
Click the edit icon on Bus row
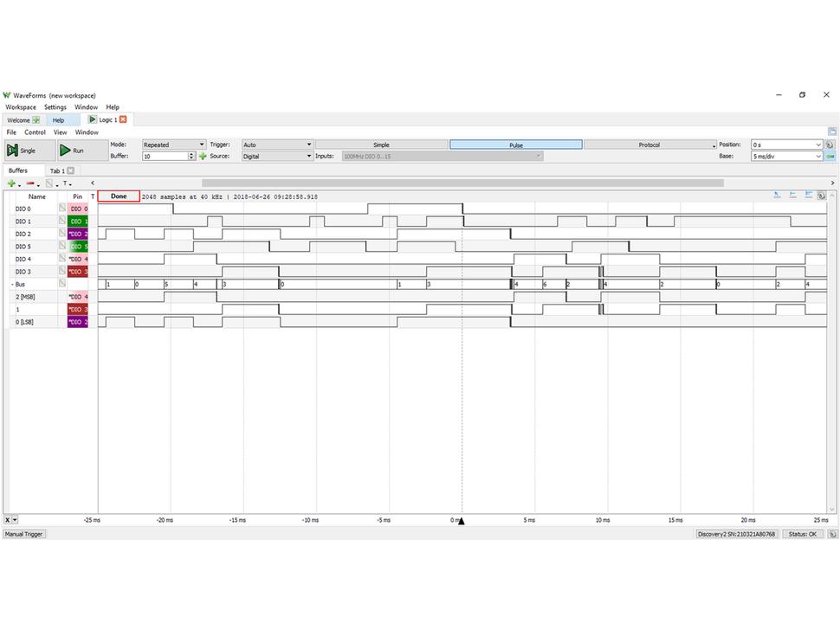pyautogui.click(x=62, y=284)
